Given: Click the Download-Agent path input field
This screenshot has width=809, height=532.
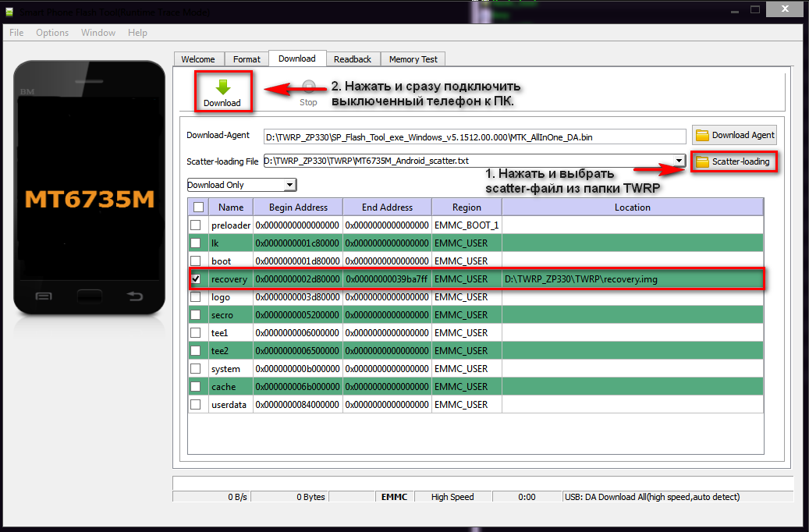Looking at the screenshot, I should [474, 137].
